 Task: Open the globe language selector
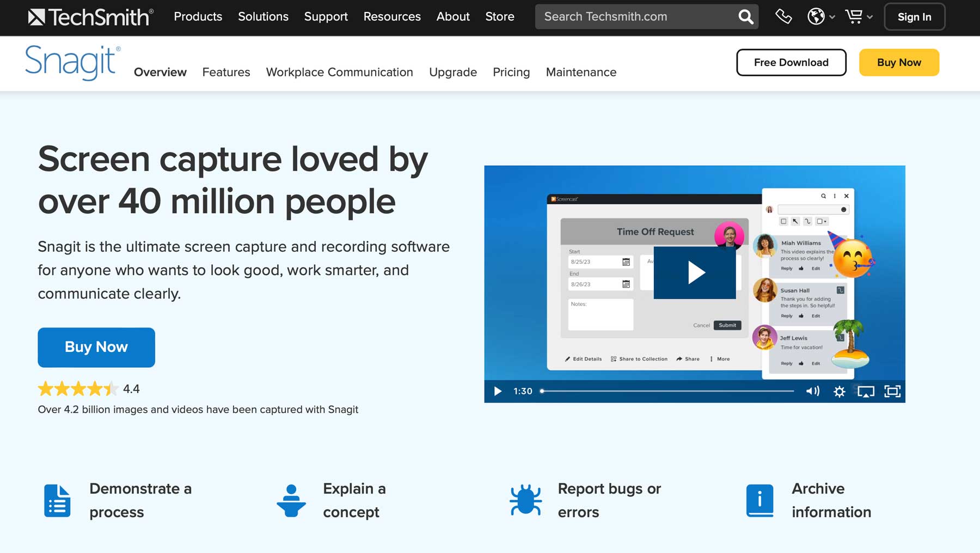820,17
